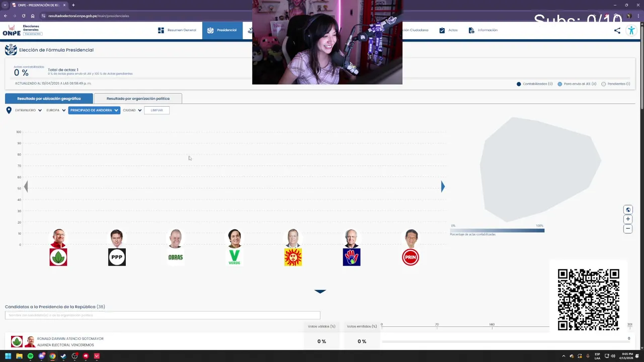This screenshot has height=362, width=644.
Task: Open the Información menu item
Action: pyautogui.click(x=482, y=30)
